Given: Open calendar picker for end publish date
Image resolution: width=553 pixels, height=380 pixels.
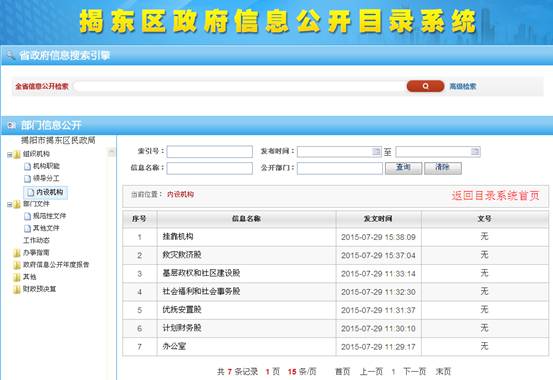Looking at the screenshot, I should pyautogui.click(x=475, y=152).
